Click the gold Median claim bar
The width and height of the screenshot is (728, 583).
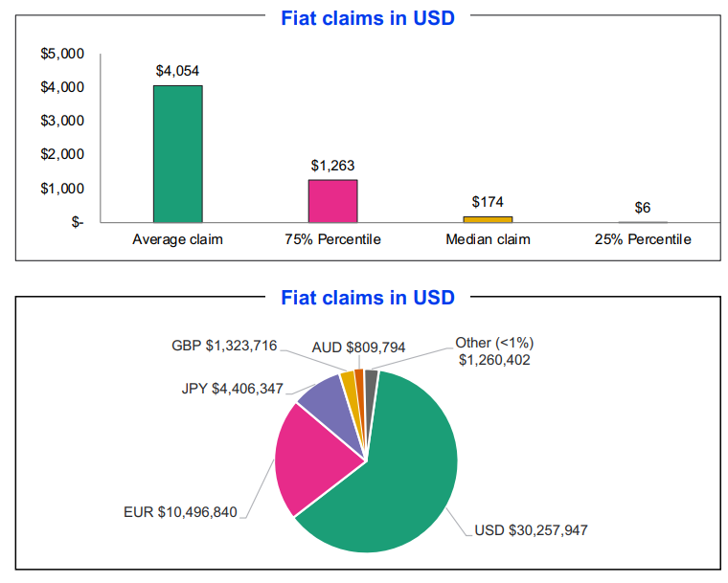pos(488,219)
